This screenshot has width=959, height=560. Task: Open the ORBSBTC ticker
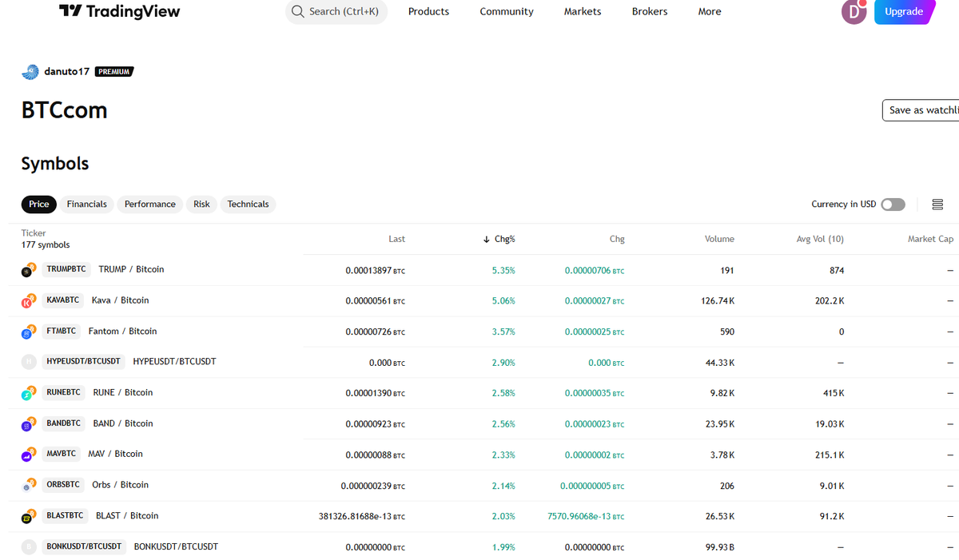(x=63, y=486)
